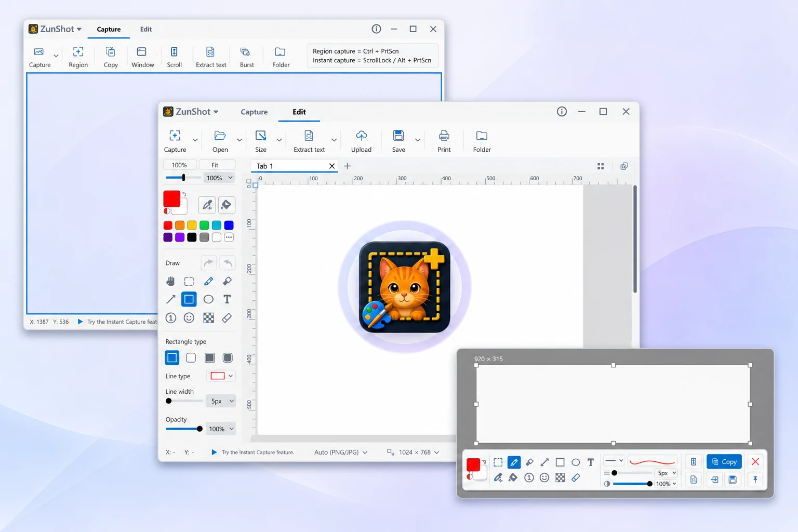Image resolution: width=798 pixels, height=532 pixels.
Task: Open the ZunShot menu in the front window
Action: [191, 112]
